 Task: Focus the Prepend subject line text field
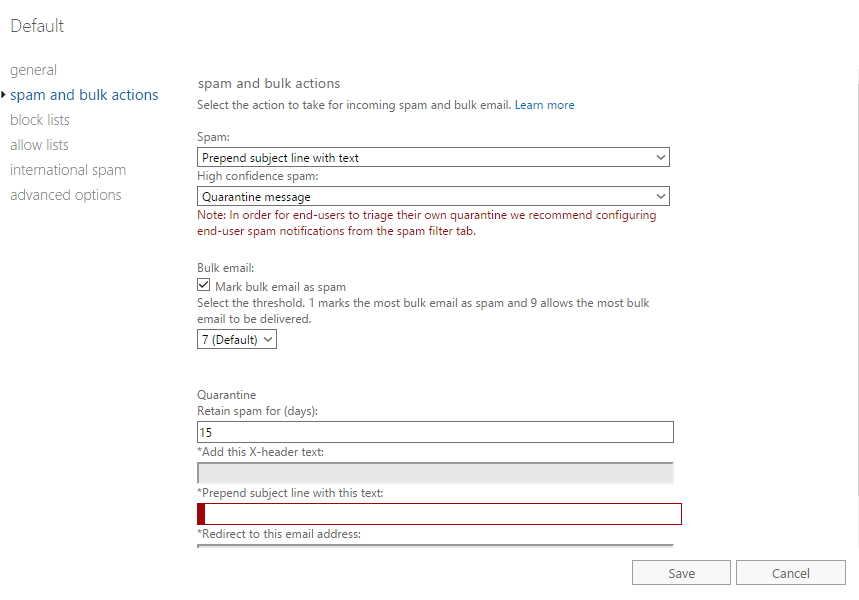[x=439, y=514]
